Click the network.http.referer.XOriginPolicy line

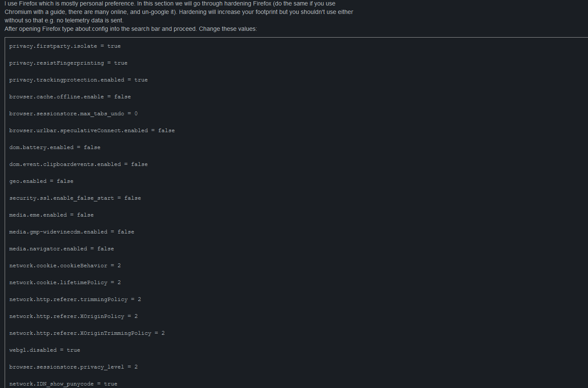[73, 316]
